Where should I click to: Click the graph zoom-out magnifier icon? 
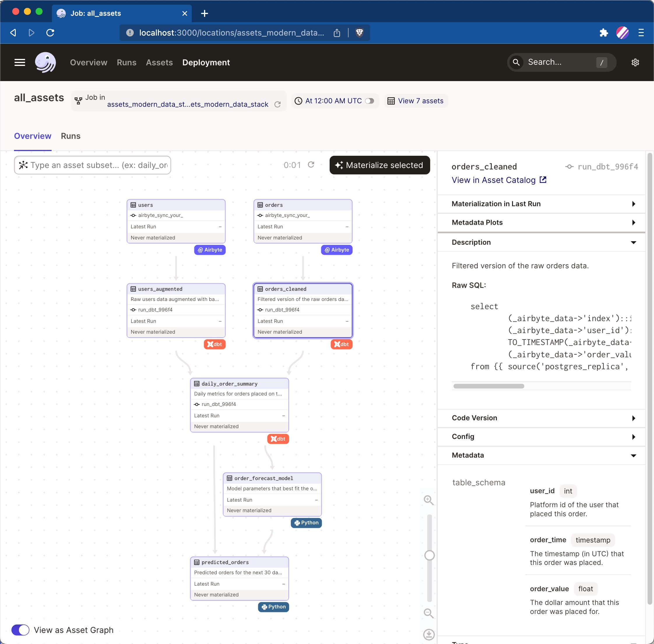pos(428,613)
